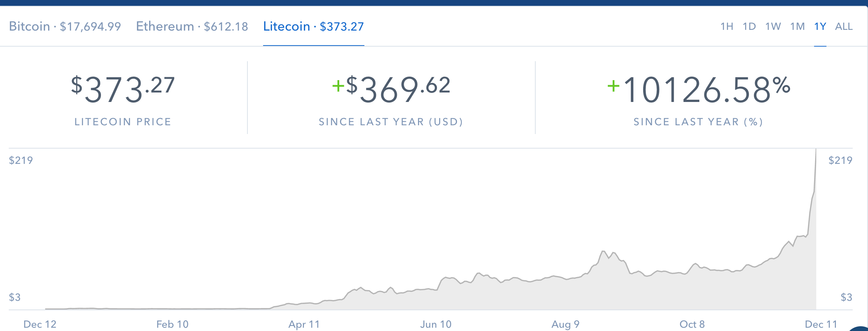Click the Oct 8 date label
This screenshot has height=331, width=868.
click(x=692, y=324)
